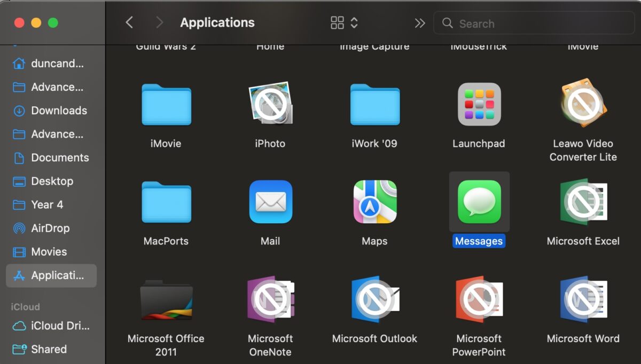Select the Microsoft Office 2011 folder

pyautogui.click(x=166, y=299)
